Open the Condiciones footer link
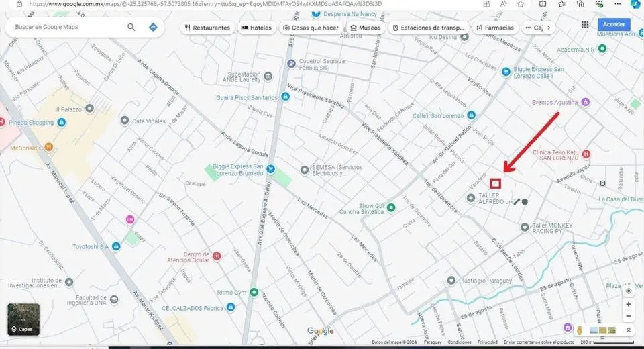This screenshot has height=349, width=644. (459, 342)
